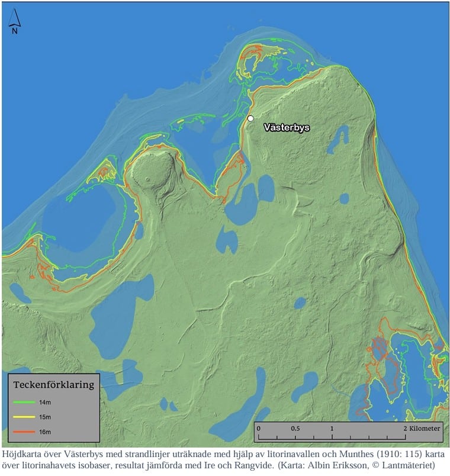The image size is (450, 476).
Task: Click the 0.5 mark on the scale bar
Action: pos(295,427)
